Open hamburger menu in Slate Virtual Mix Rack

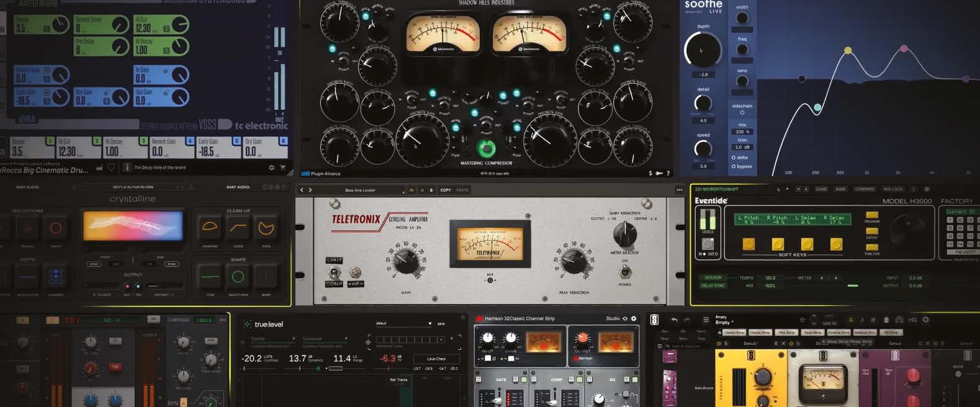(x=706, y=320)
